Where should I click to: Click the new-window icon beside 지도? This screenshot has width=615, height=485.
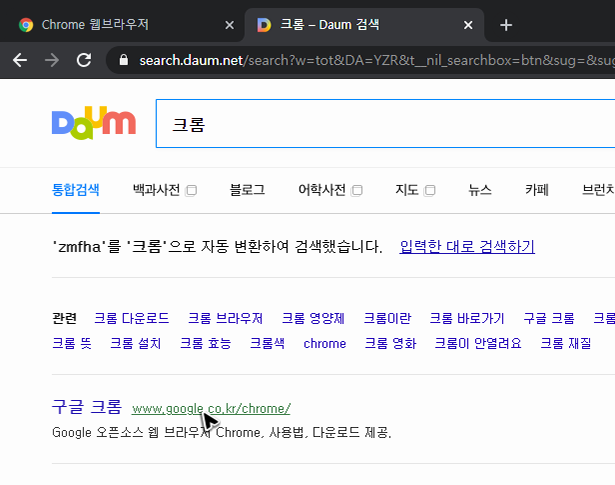tap(430, 191)
